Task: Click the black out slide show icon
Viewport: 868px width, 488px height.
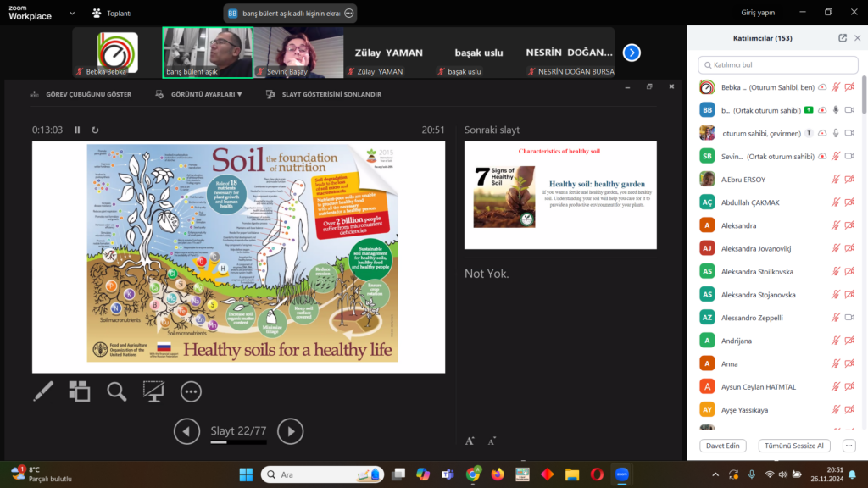Action: (153, 391)
